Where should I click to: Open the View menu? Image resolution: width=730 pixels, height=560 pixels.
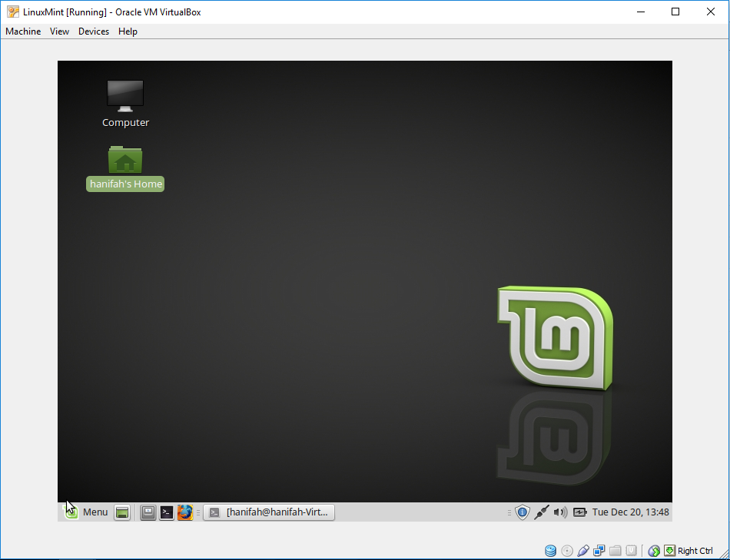[x=59, y=31]
